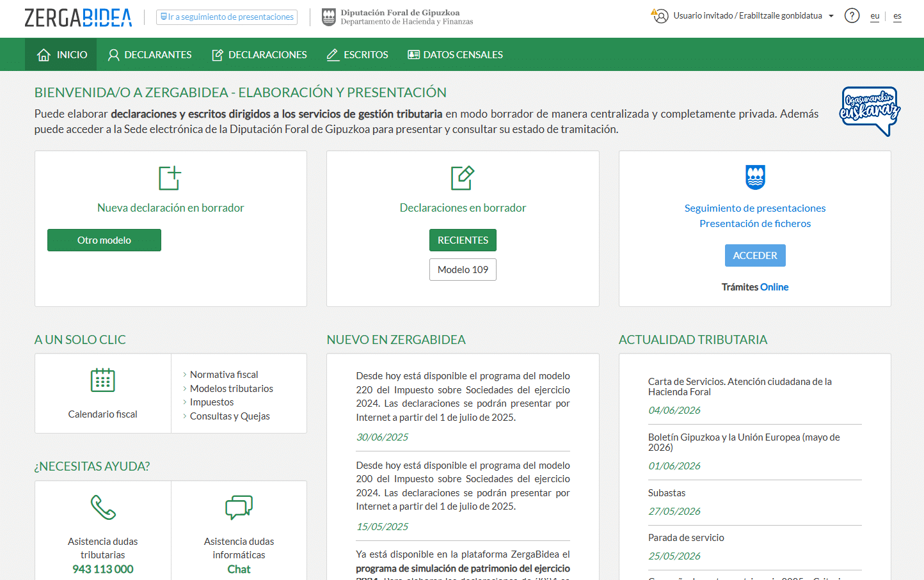Click the home icon in Inicio
The image size is (924, 580).
[44, 55]
